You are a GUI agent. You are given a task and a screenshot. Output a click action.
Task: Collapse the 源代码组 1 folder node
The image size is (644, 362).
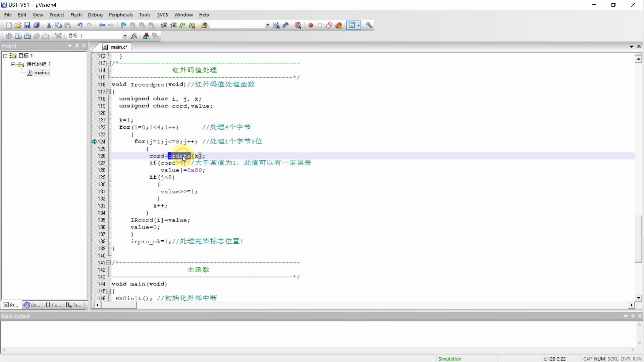pyautogui.click(x=13, y=64)
